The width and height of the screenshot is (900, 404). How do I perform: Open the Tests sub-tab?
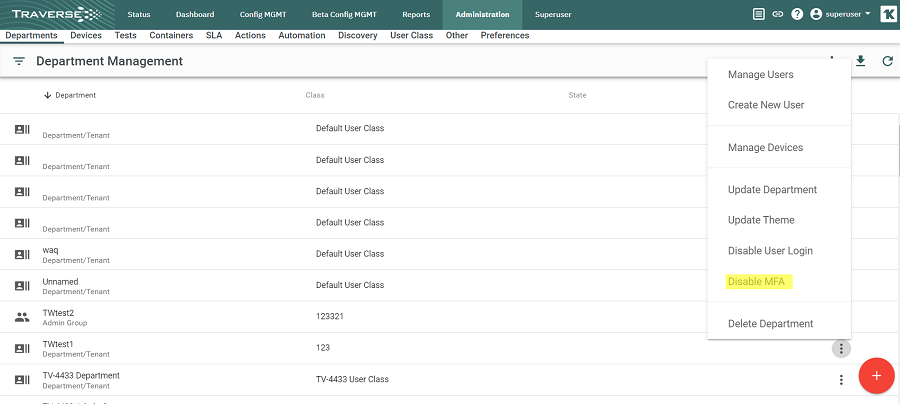pyautogui.click(x=125, y=36)
